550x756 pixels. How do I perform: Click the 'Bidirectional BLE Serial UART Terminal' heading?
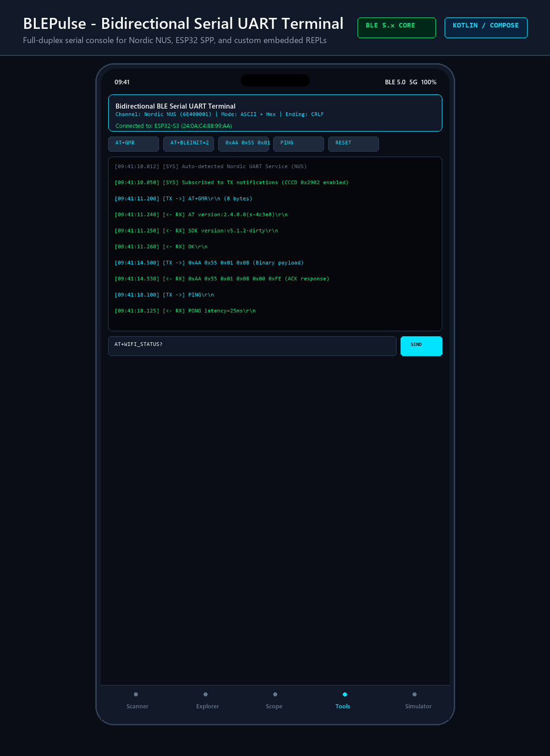tap(176, 106)
